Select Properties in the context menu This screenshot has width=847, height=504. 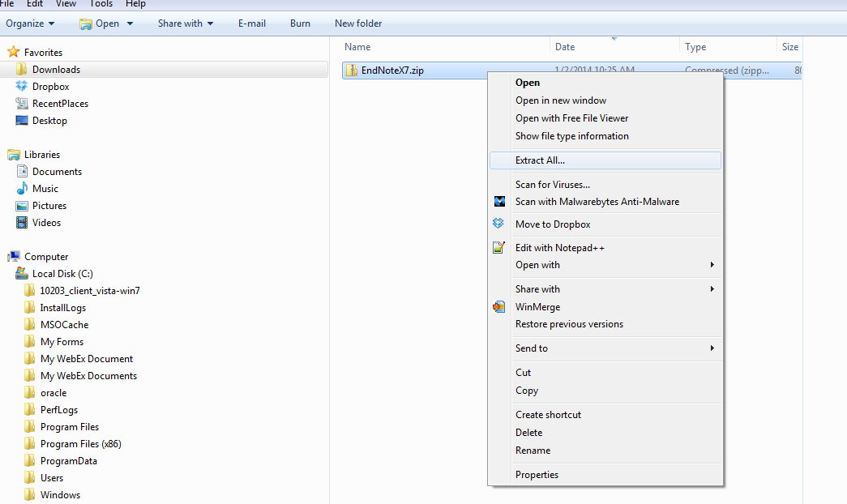tap(537, 475)
